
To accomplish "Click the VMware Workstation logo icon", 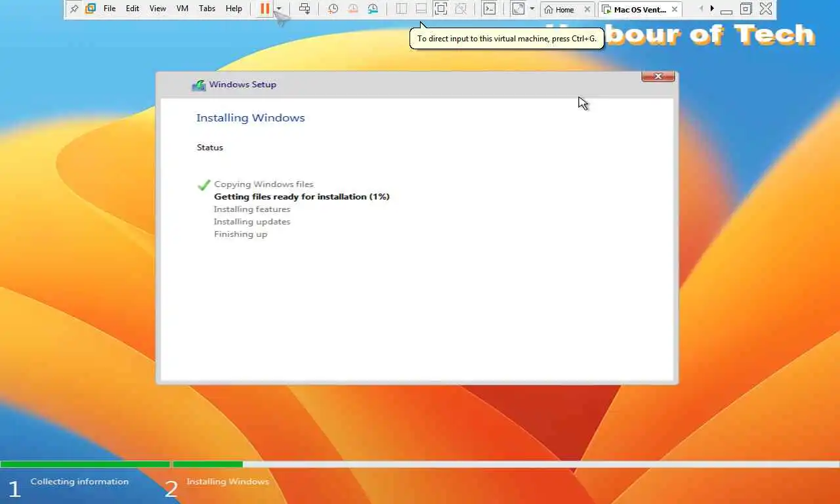I will 91,9.
